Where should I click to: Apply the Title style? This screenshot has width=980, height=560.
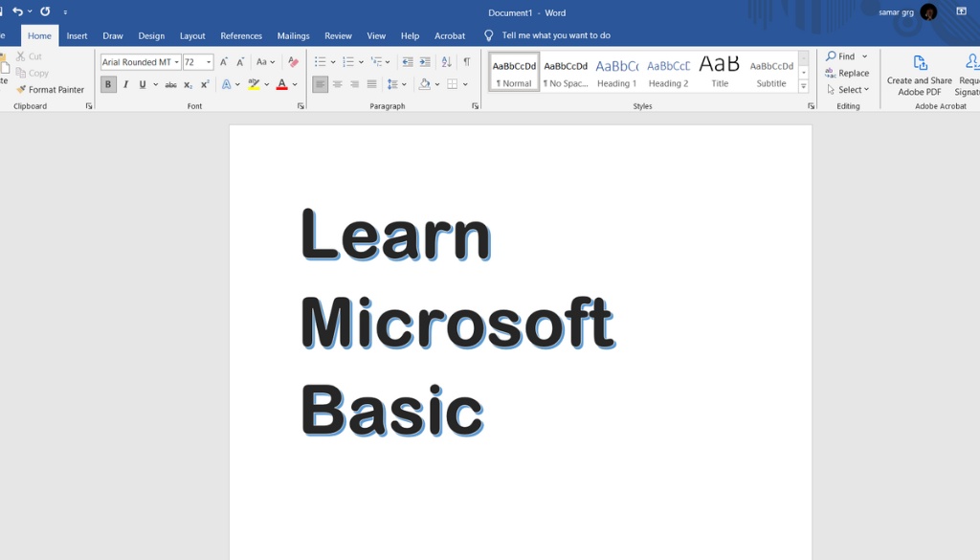pos(720,73)
